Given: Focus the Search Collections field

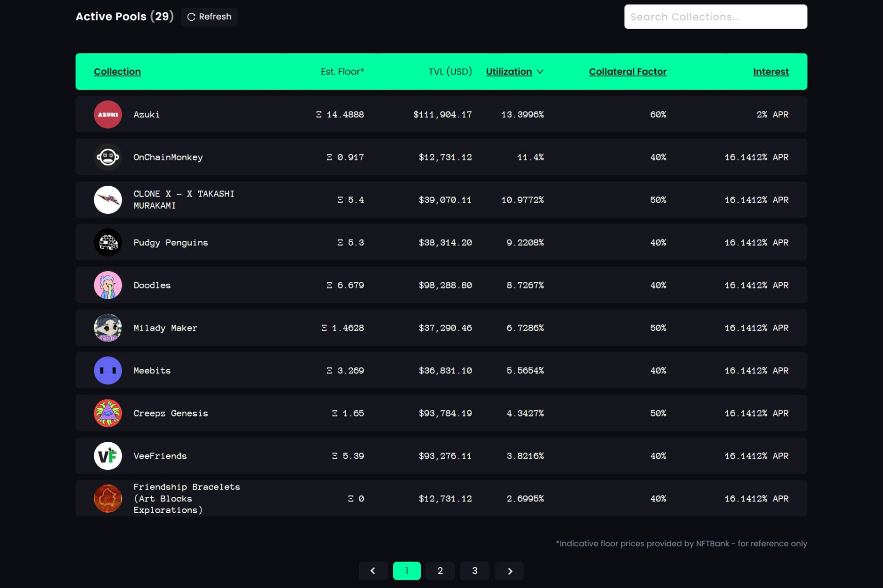Looking at the screenshot, I should (716, 17).
